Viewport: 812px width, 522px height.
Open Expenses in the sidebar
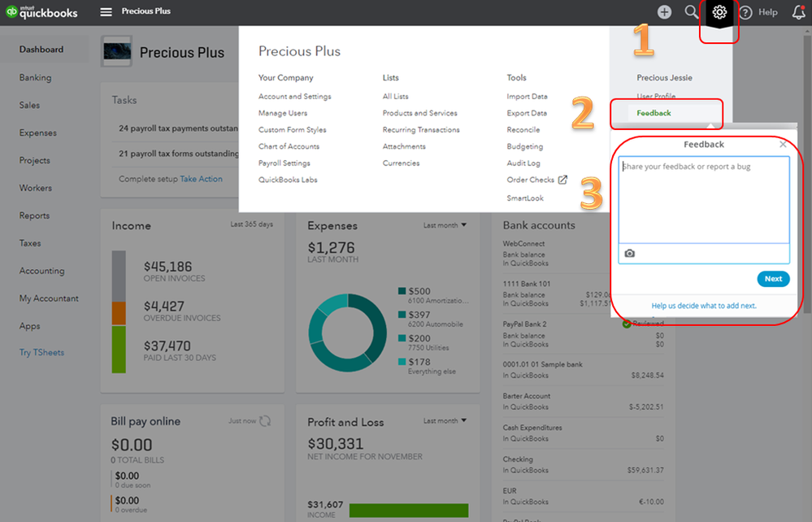pyautogui.click(x=38, y=133)
